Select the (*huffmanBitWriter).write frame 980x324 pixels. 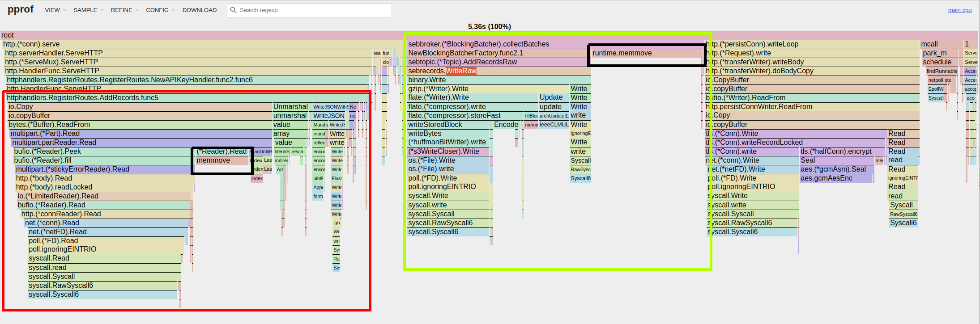tap(448, 142)
